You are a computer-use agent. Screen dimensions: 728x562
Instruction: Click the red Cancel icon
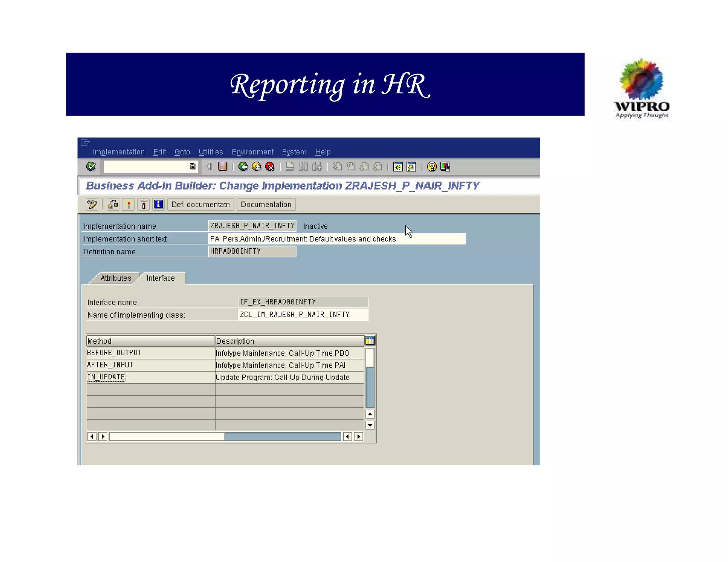click(270, 166)
